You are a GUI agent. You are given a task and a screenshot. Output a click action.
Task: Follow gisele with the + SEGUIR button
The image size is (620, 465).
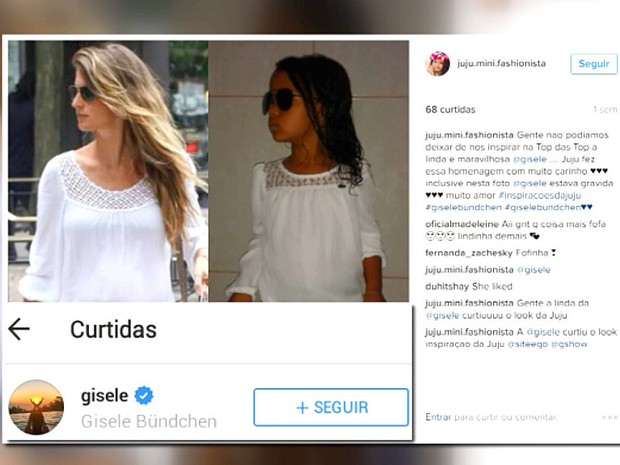tap(331, 407)
